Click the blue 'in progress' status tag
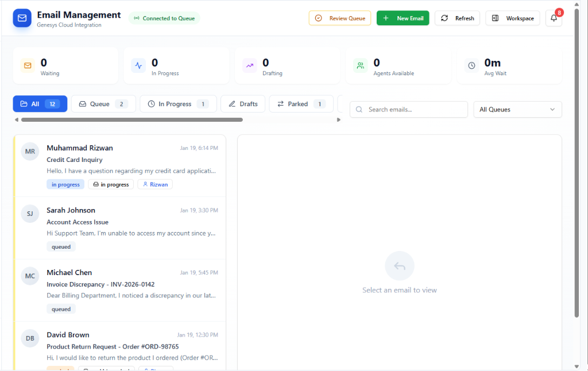 65,184
